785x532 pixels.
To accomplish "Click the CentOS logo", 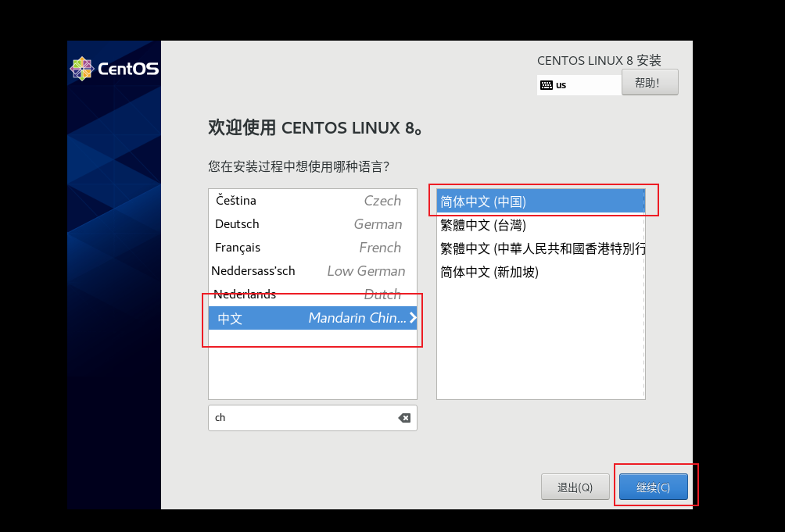I will 114,69.
